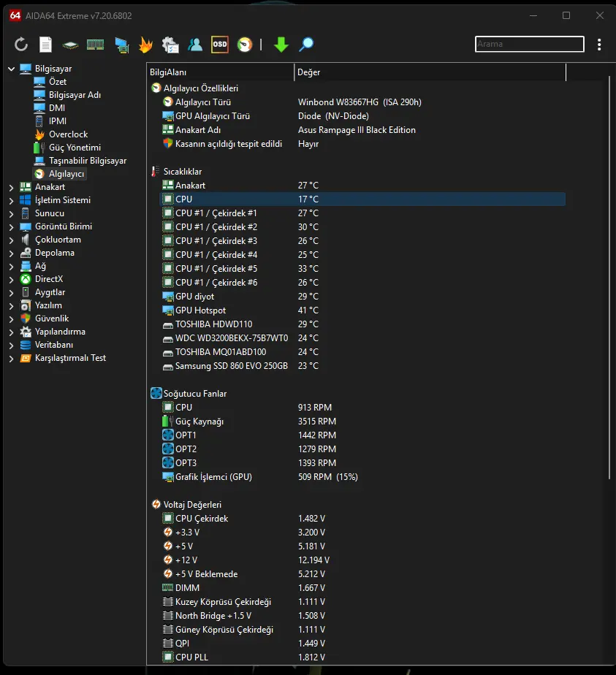Open the Report page icon
616x675 pixels.
pos(45,45)
